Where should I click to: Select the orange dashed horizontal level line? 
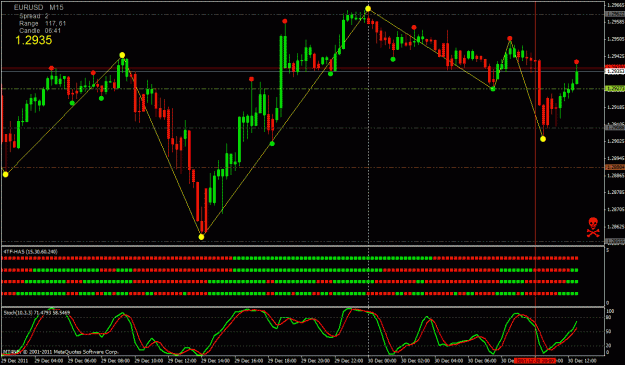pyautogui.click(x=303, y=167)
